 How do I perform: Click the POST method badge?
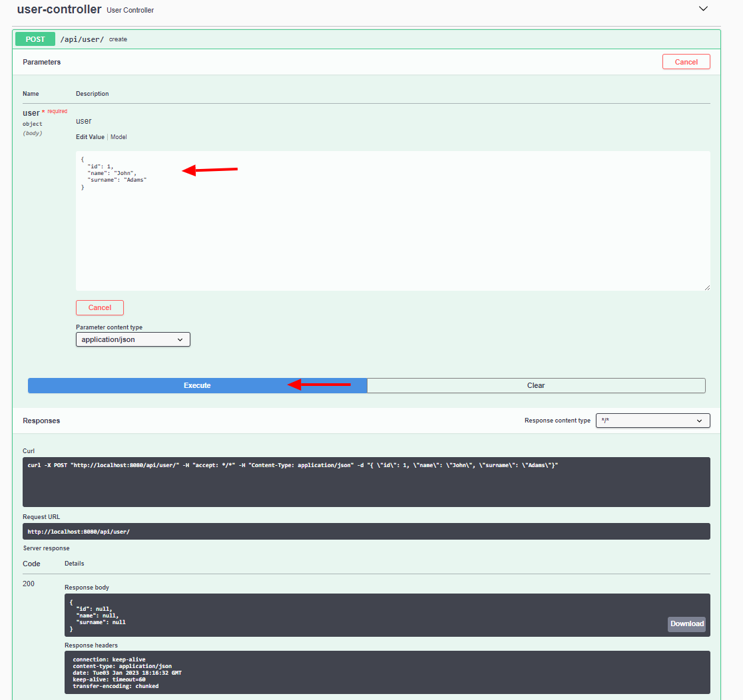coord(35,39)
